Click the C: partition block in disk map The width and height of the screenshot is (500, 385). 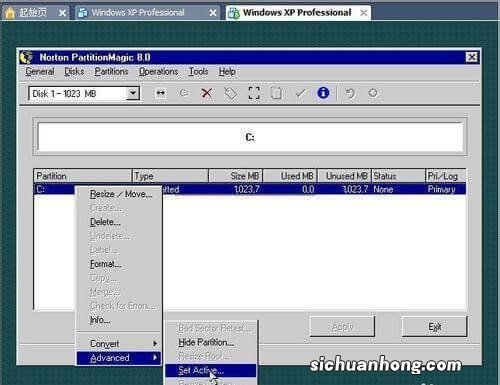pyautogui.click(x=250, y=137)
